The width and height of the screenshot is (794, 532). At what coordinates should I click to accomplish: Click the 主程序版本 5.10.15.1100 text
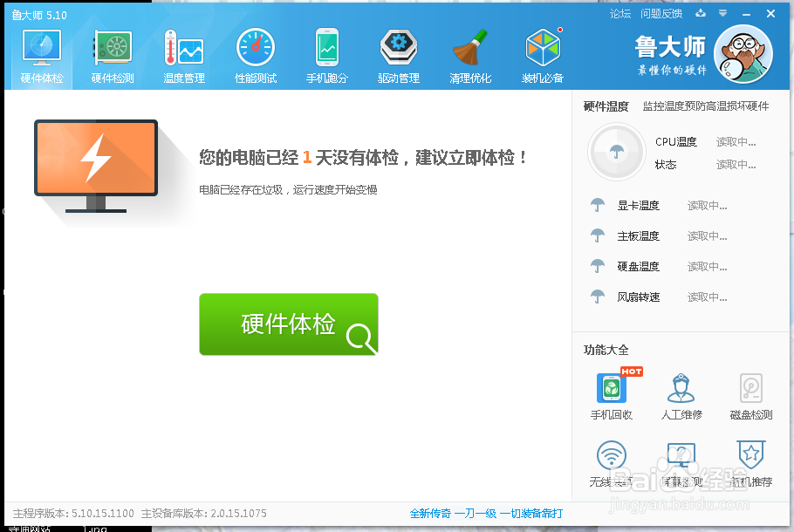[x=73, y=514]
